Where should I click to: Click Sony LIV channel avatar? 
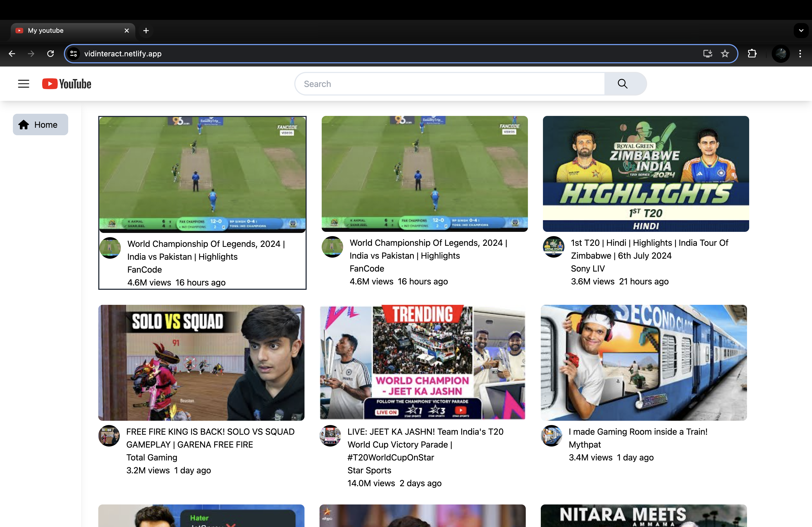click(553, 247)
